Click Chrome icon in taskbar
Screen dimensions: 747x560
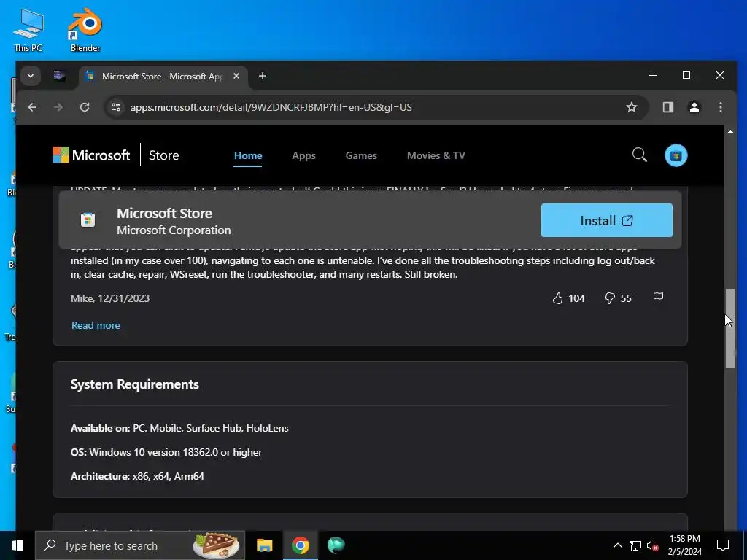(x=300, y=545)
